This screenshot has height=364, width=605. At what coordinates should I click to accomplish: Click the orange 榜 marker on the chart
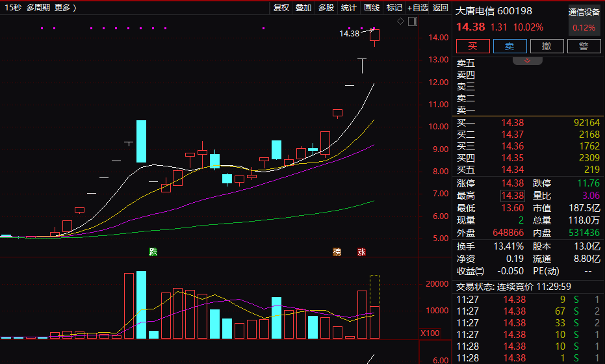click(337, 252)
